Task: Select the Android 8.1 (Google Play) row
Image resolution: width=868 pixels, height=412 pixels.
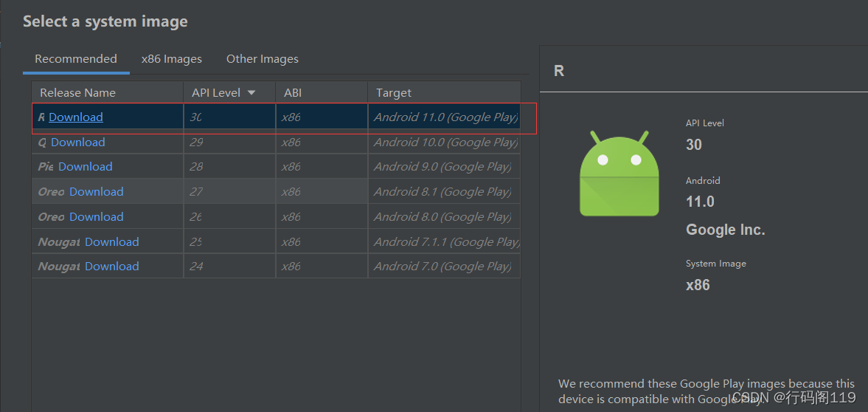Action: [276, 191]
